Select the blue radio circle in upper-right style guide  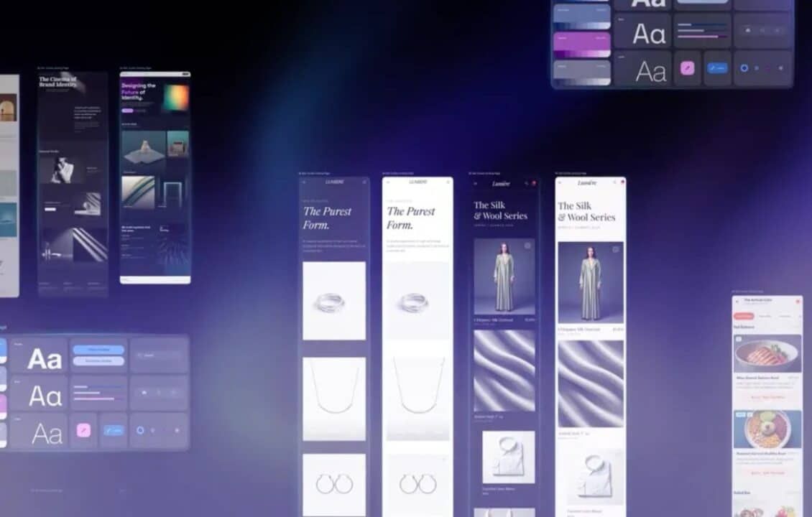pyautogui.click(x=744, y=68)
